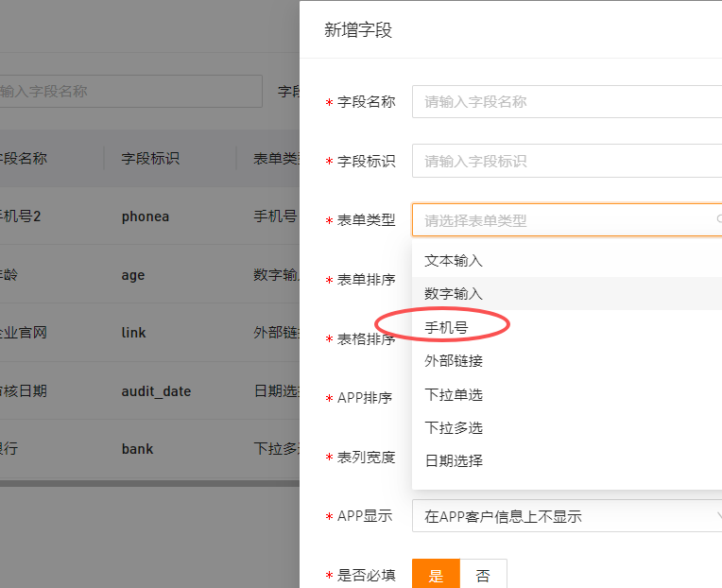Pick 外部链接 from form type options
The image size is (722, 588).
454,360
